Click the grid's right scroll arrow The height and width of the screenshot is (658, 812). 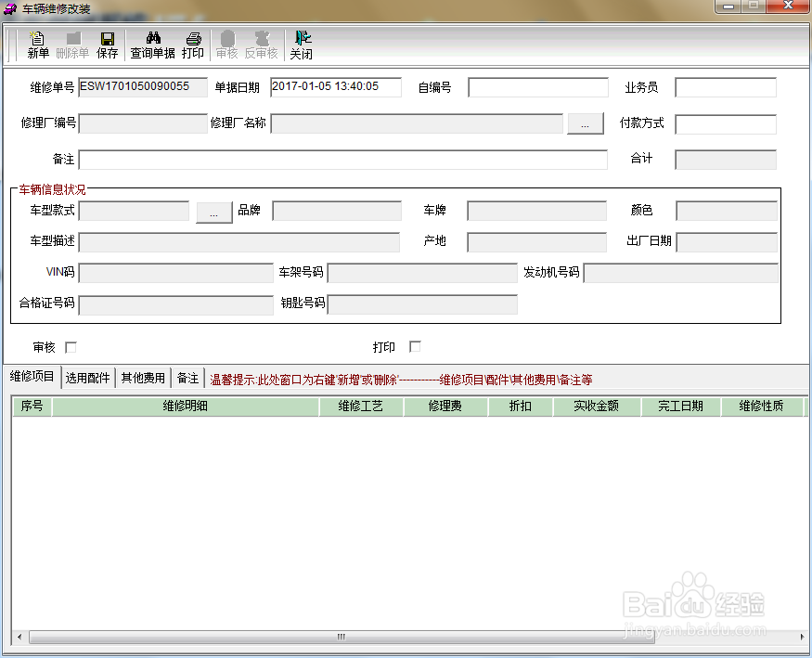[802, 637]
